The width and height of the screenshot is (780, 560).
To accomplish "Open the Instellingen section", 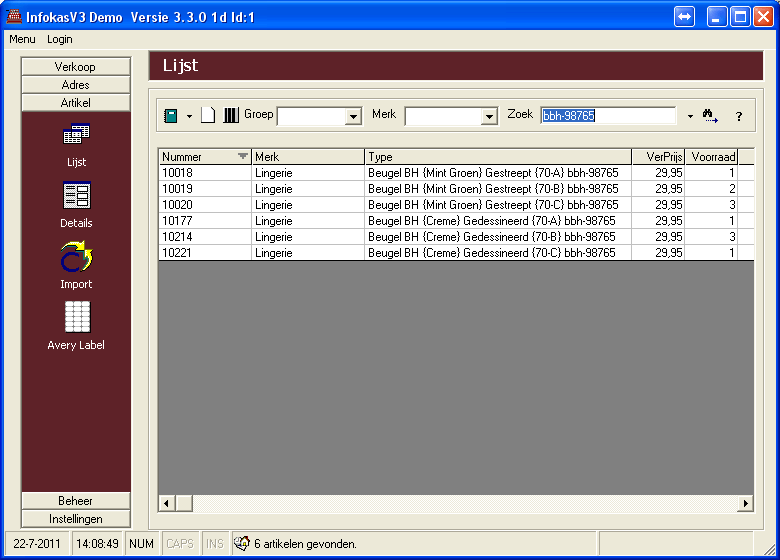I will pos(76,519).
